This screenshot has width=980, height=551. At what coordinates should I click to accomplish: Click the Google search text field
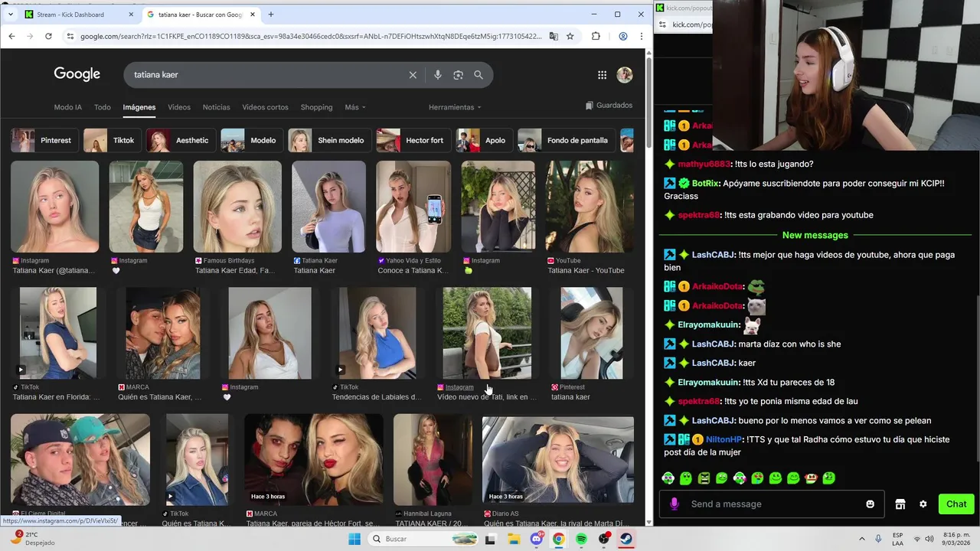268,75
